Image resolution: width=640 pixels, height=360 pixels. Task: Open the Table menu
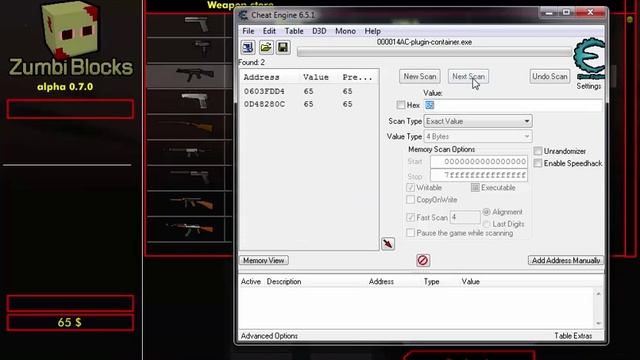click(294, 31)
